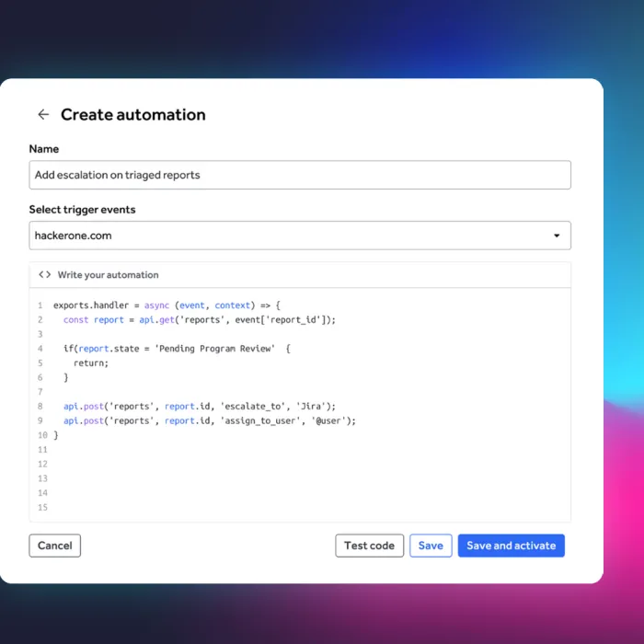Run the Test code button
The width and height of the screenshot is (644, 644).
point(369,546)
